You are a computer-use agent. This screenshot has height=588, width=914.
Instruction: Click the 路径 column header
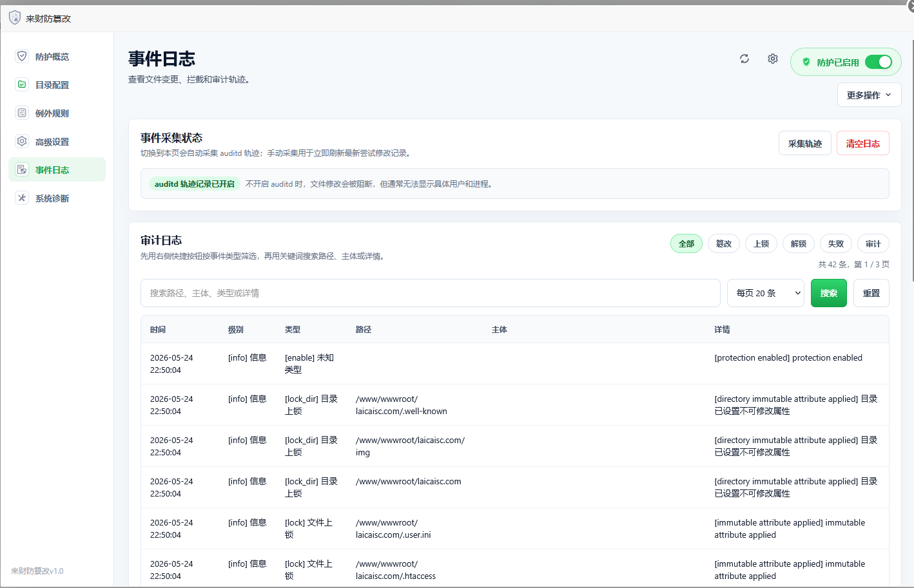[364, 329]
